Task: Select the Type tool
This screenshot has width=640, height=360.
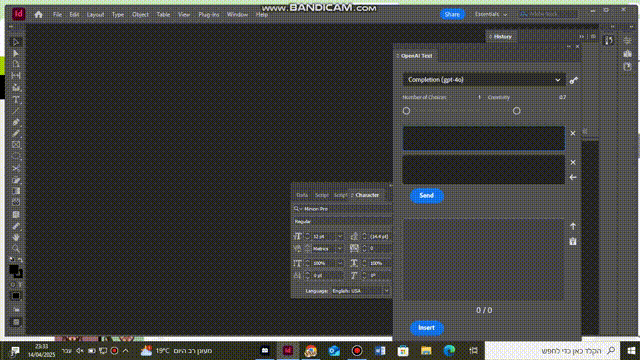Action: (16, 99)
